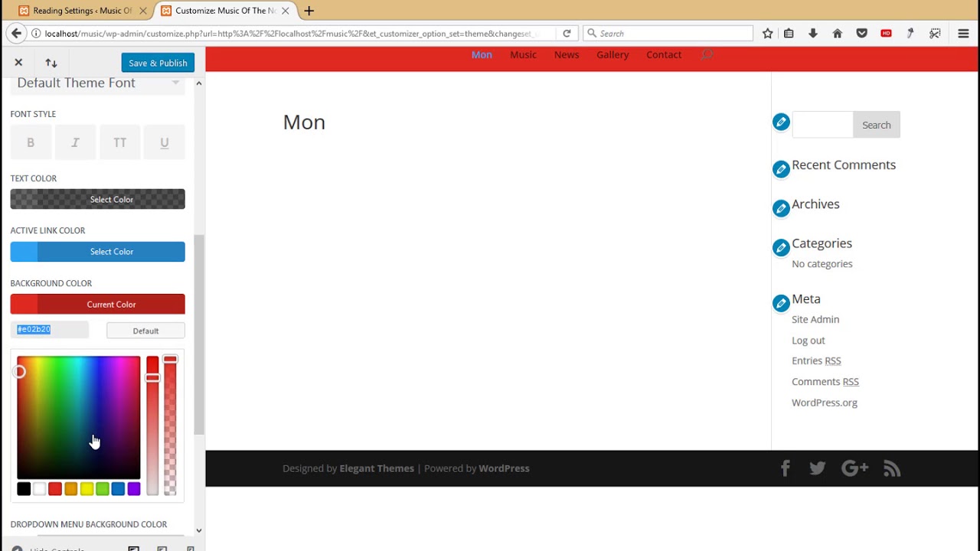Screen dimensions: 980x551
Task: Pick the red preset color swatch
Action: [55, 488]
